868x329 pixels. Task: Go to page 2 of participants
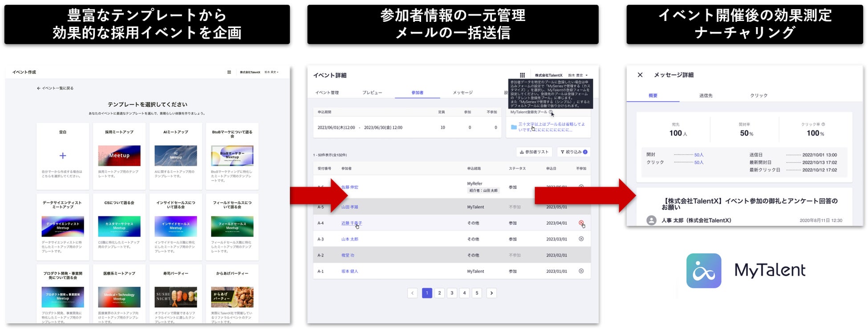pyautogui.click(x=439, y=293)
